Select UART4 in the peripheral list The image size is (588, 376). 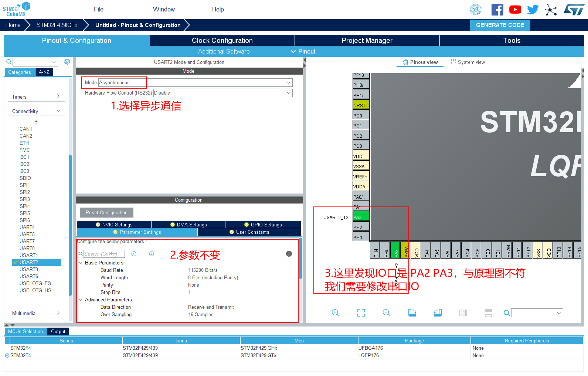[27, 227]
